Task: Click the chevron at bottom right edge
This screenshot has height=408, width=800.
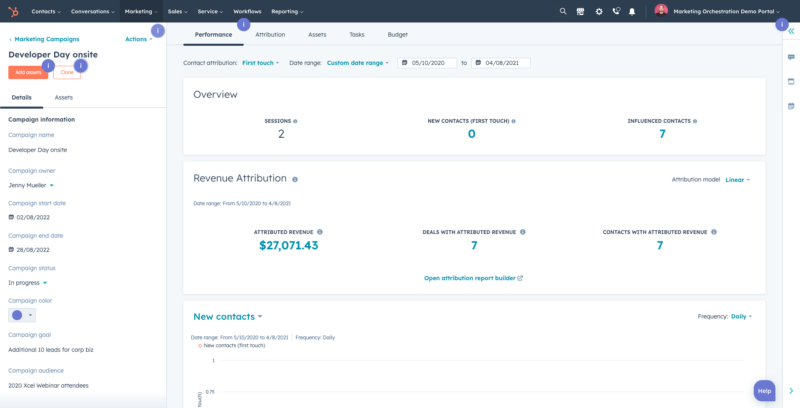Action: tap(791, 391)
